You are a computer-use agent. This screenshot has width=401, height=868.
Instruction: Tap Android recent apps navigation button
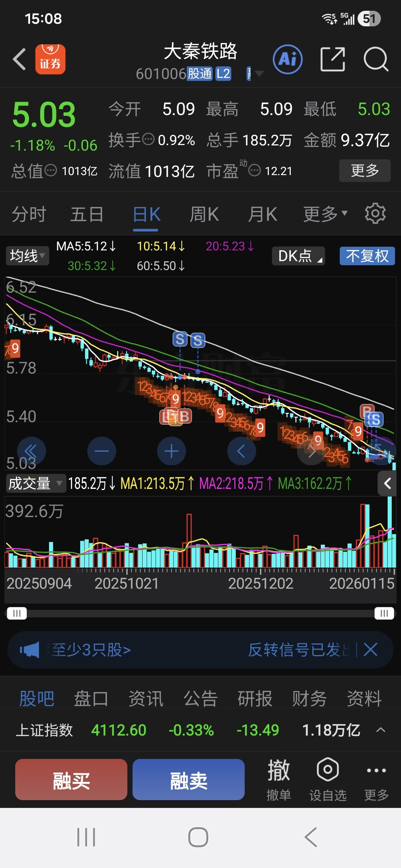(86, 837)
